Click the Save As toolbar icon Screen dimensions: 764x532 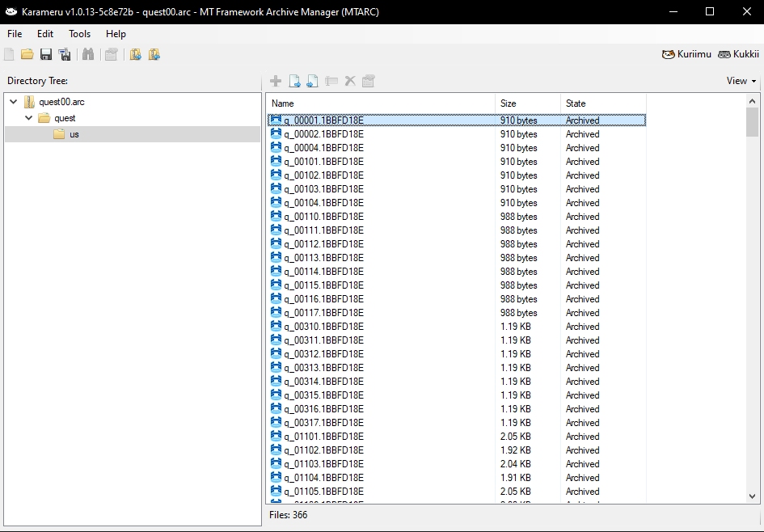(65, 54)
